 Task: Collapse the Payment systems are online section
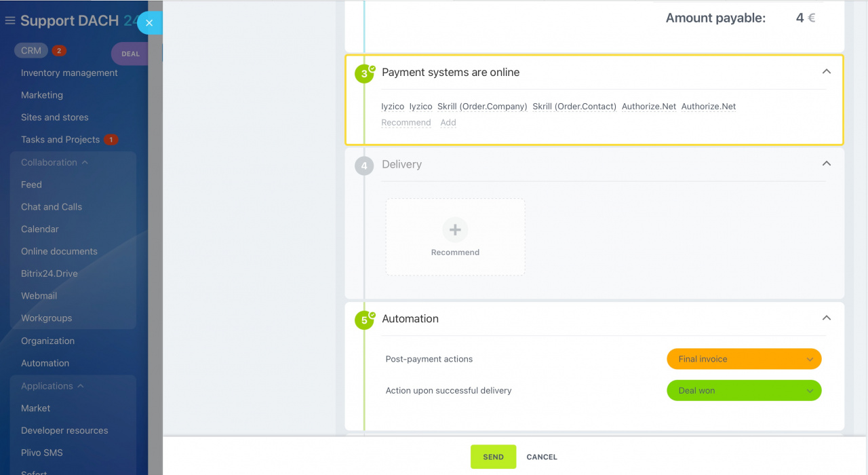point(827,71)
